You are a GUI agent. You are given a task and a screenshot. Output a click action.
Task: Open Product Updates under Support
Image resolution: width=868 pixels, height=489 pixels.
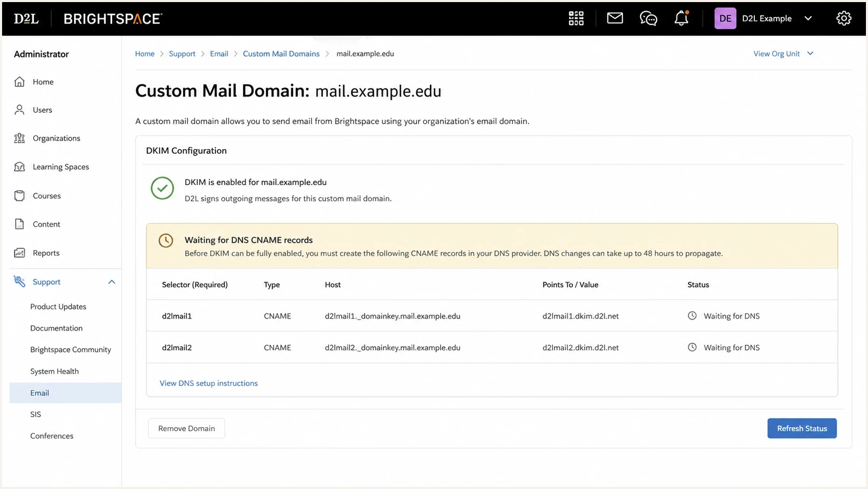pos(58,307)
